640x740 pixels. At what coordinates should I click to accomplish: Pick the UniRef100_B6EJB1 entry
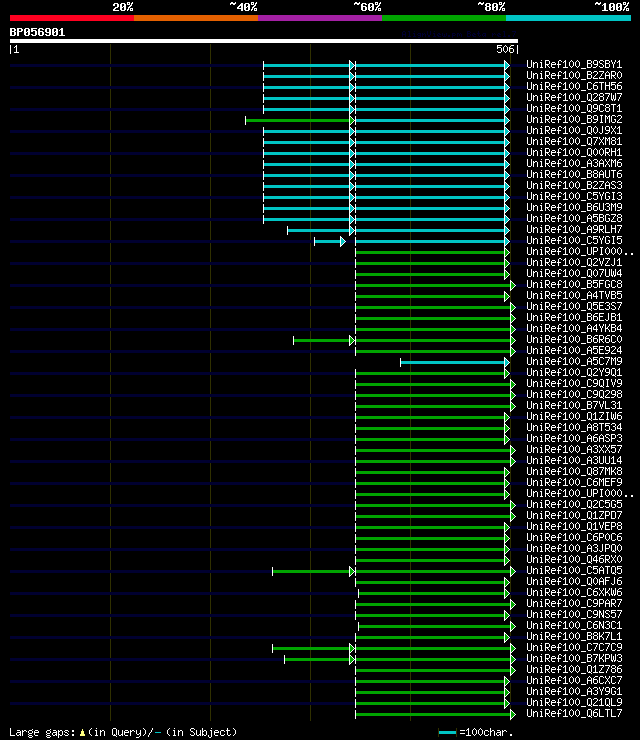click(x=574, y=318)
